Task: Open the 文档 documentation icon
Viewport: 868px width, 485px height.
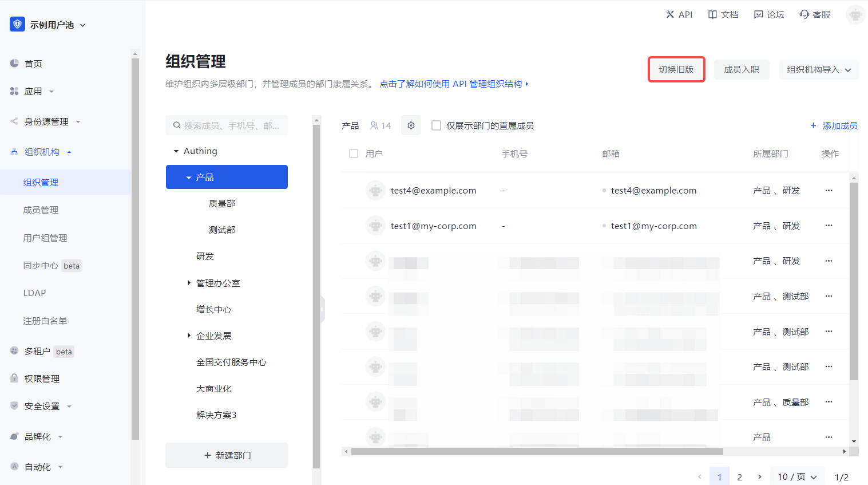Action: tap(712, 14)
